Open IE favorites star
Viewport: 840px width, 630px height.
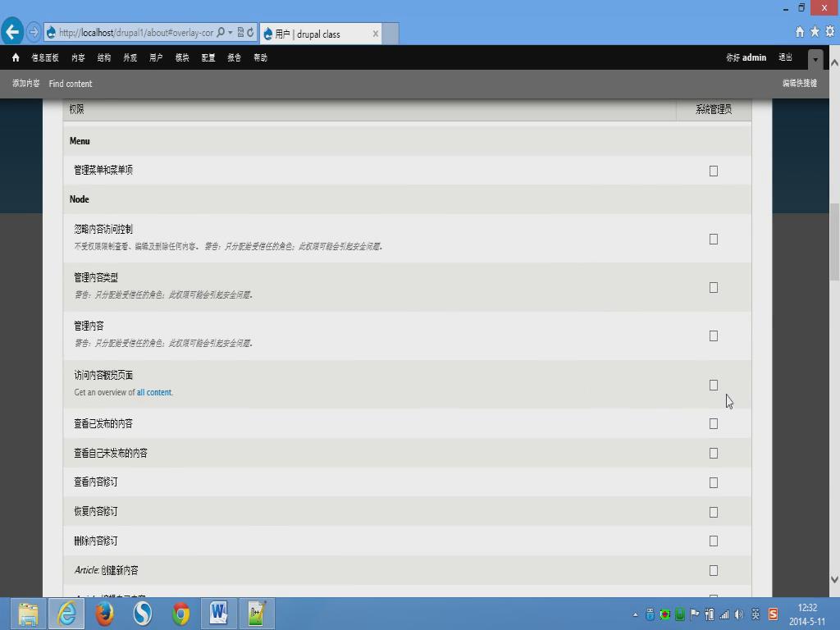pos(815,32)
